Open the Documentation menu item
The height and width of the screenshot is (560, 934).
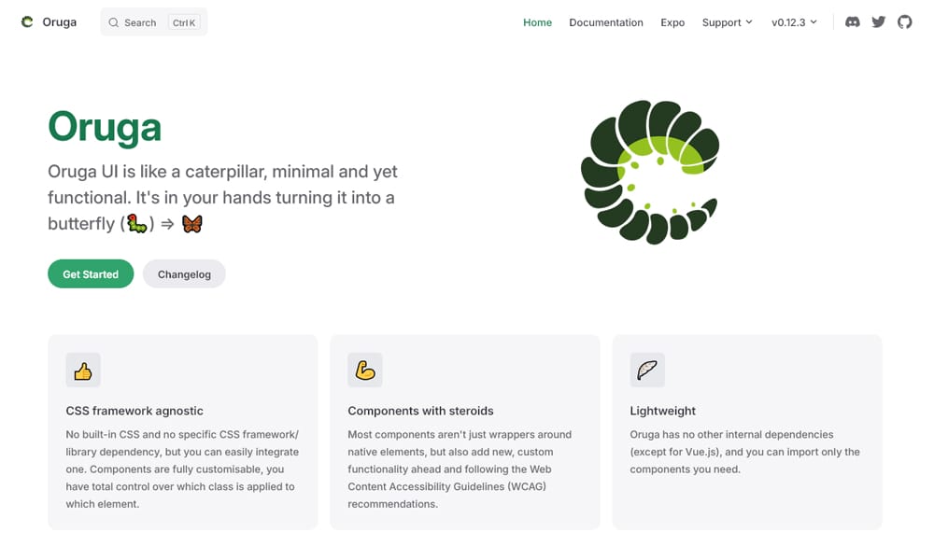point(605,21)
